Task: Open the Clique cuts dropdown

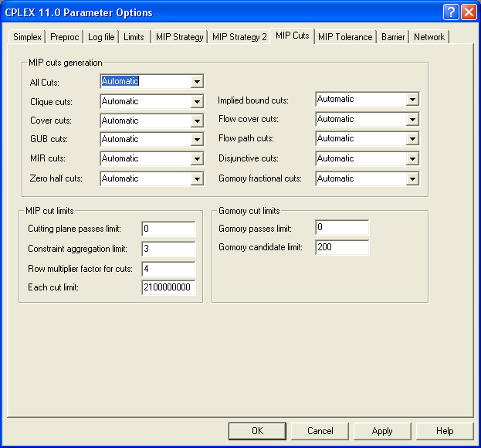Action: click(197, 101)
